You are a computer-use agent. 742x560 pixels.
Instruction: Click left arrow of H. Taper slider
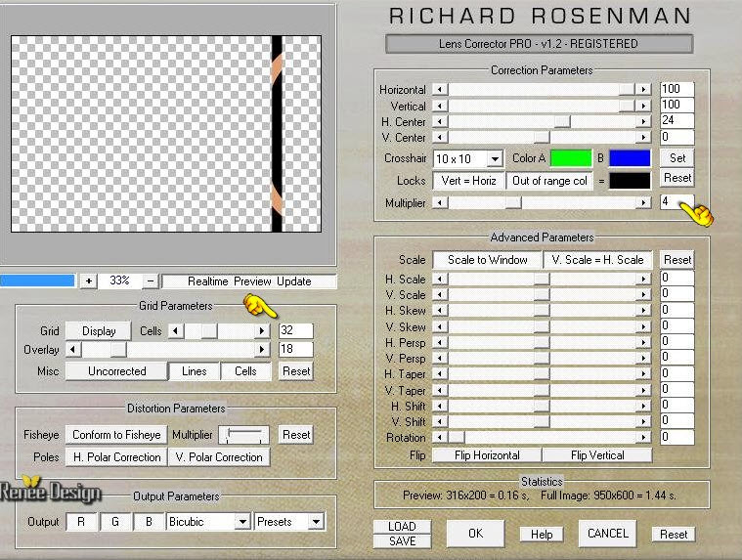click(x=440, y=373)
